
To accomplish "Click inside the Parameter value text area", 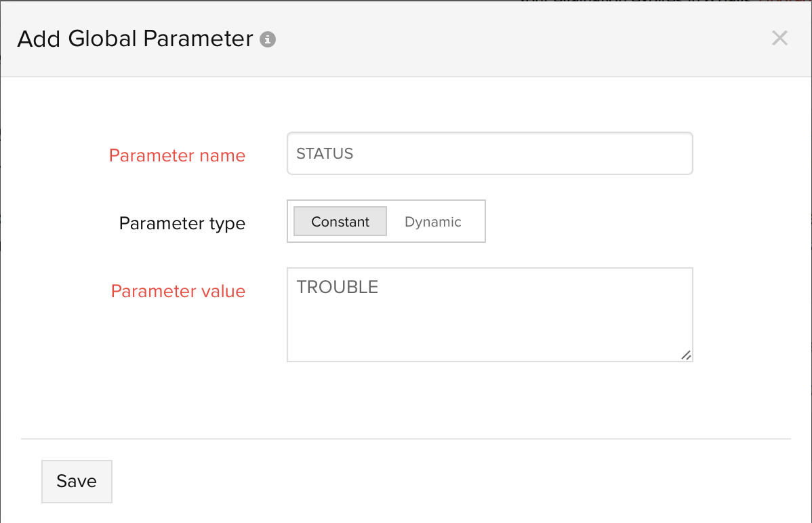I will tap(489, 314).
